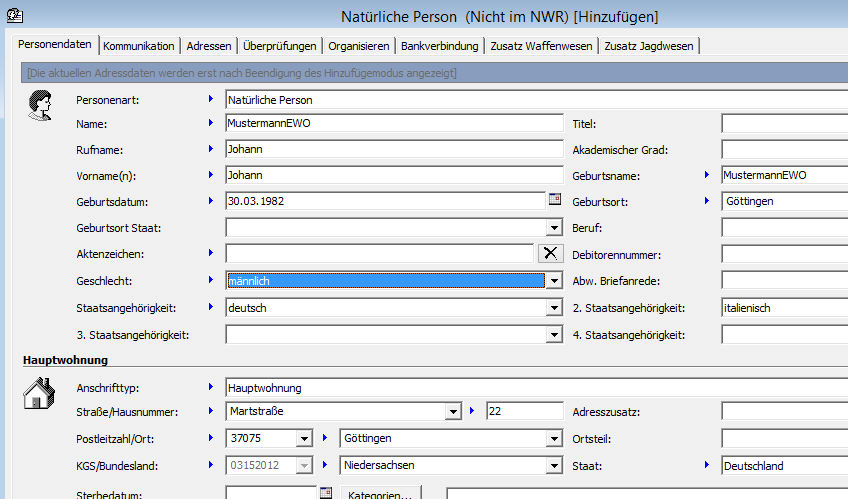Open the calendar picker next to Sterbedatum
The width and height of the screenshot is (848, 499).
(x=325, y=493)
